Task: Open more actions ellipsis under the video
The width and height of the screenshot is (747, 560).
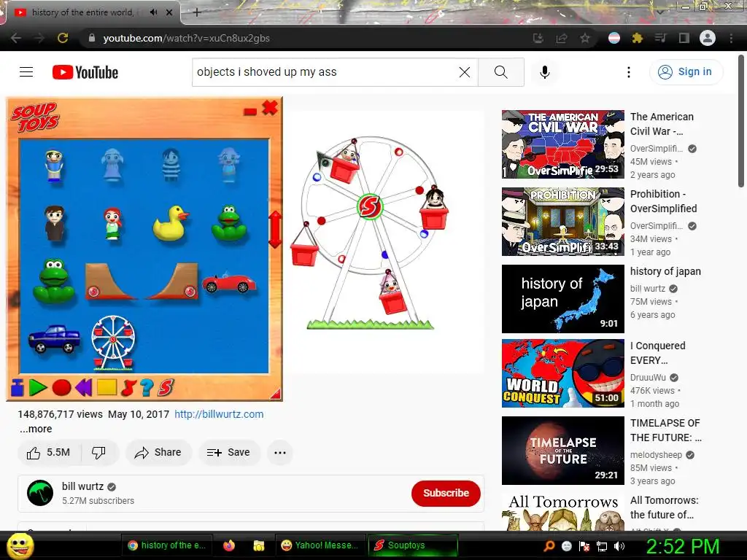Action: (x=280, y=452)
